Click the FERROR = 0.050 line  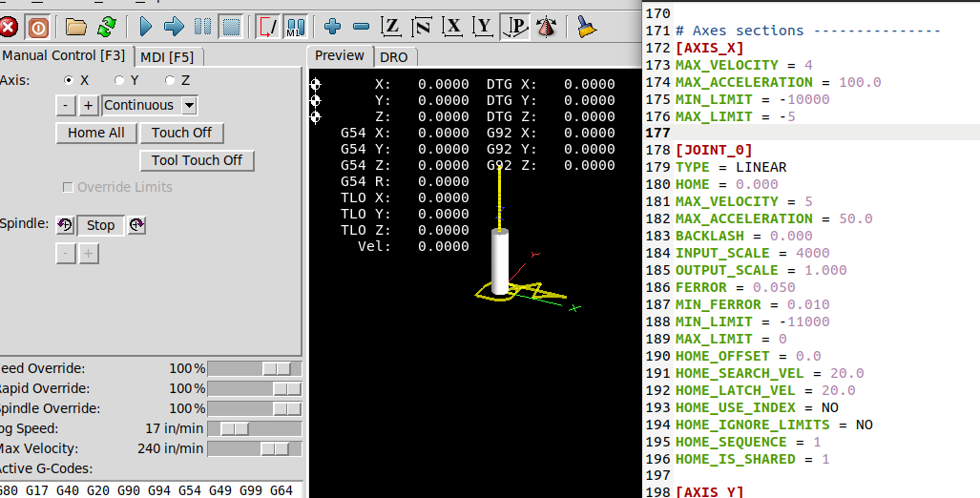[x=736, y=287]
